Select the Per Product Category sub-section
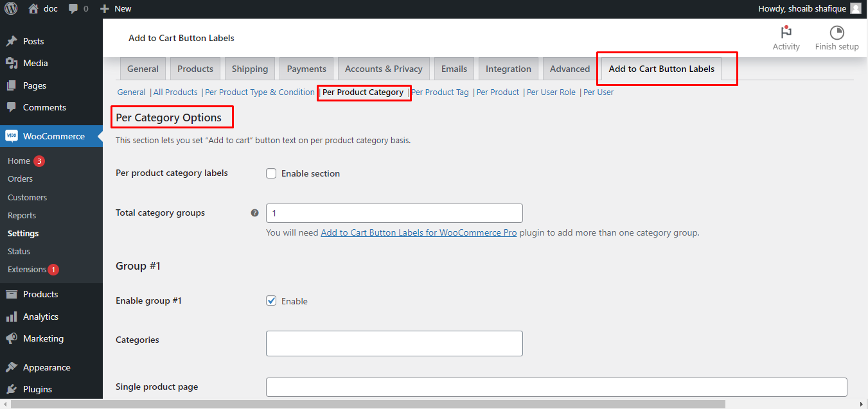Image resolution: width=868 pixels, height=409 pixels. (363, 92)
